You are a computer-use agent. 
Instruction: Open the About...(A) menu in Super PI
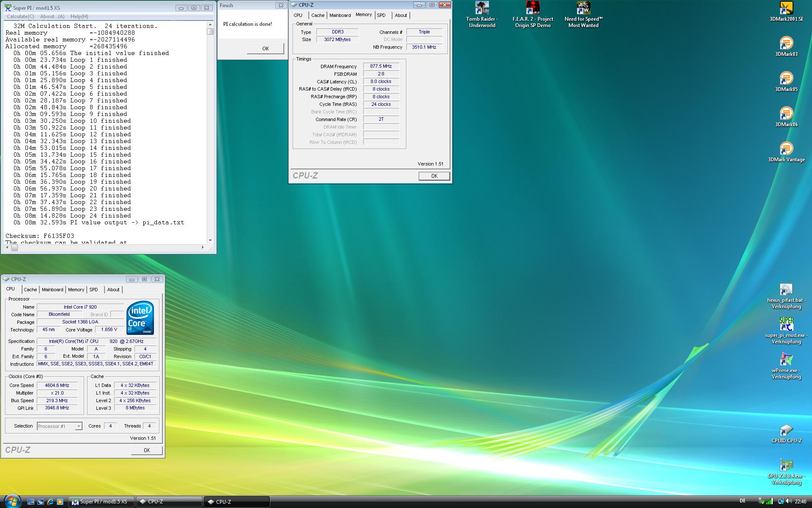[52, 17]
